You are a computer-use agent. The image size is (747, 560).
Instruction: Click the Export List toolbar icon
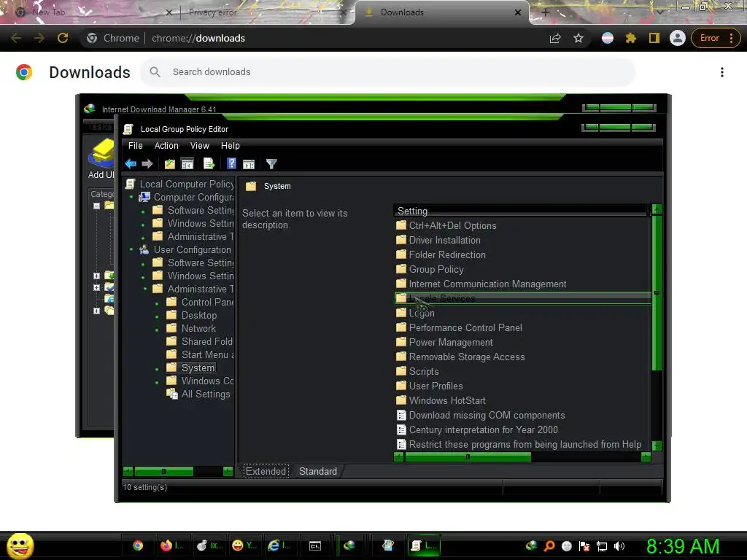(209, 164)
